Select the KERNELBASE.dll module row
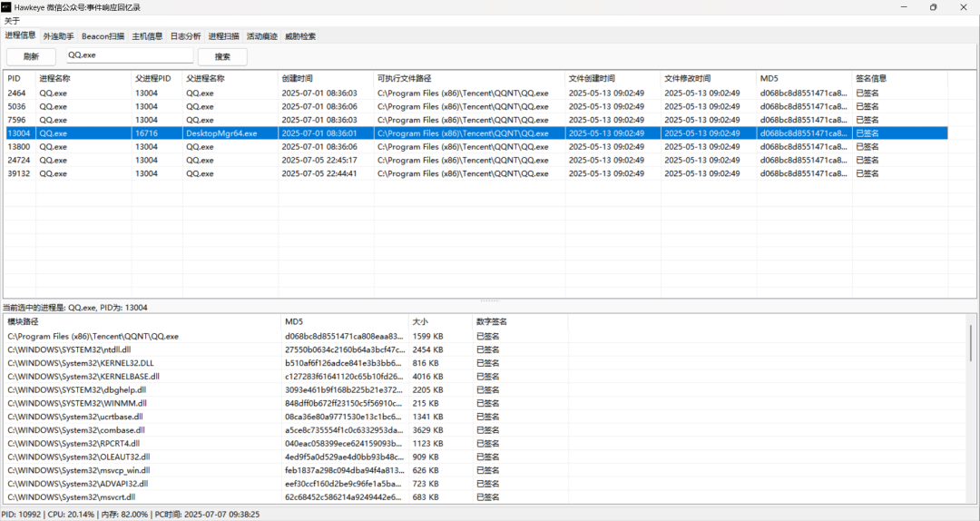 click(286, 377)
